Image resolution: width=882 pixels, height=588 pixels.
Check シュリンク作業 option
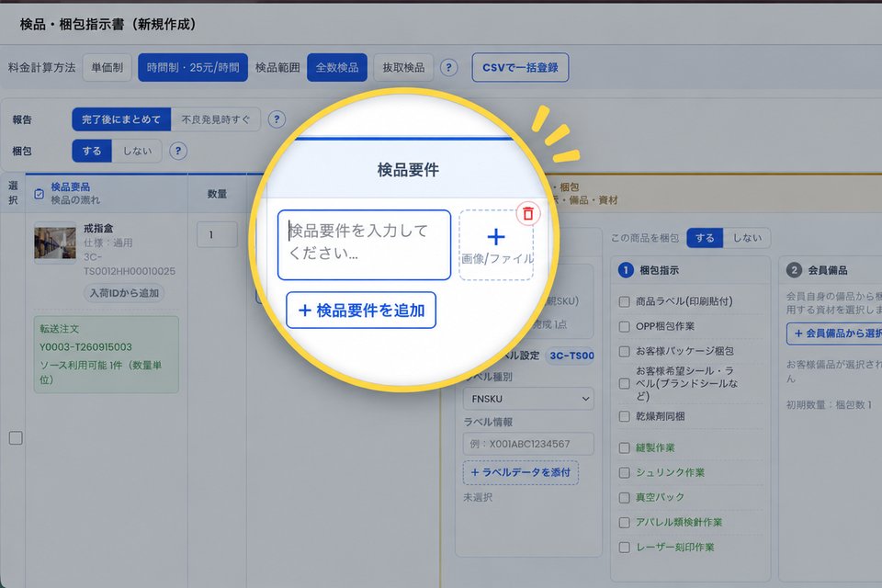coord(624,472)
